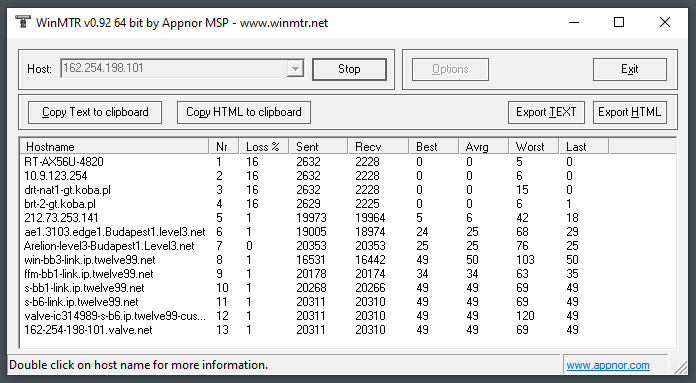
Task: Close the WinMTR window
Action: click(x=664, y=22)
